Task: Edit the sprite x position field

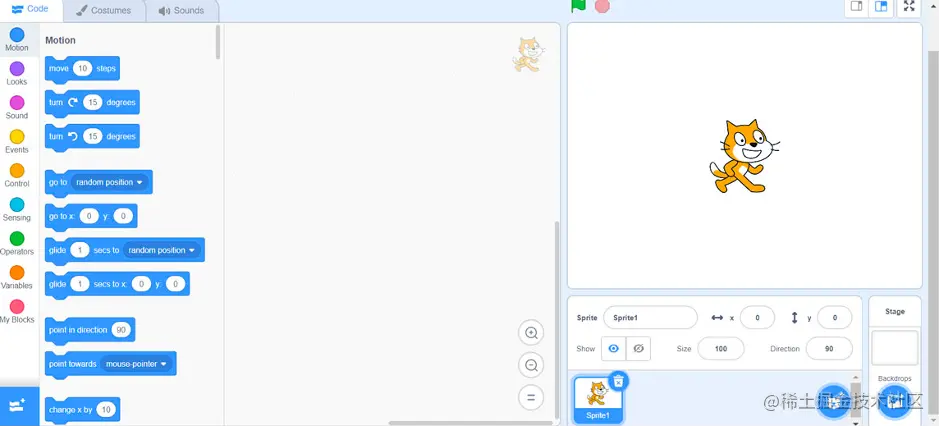Action: pos(757,317)
